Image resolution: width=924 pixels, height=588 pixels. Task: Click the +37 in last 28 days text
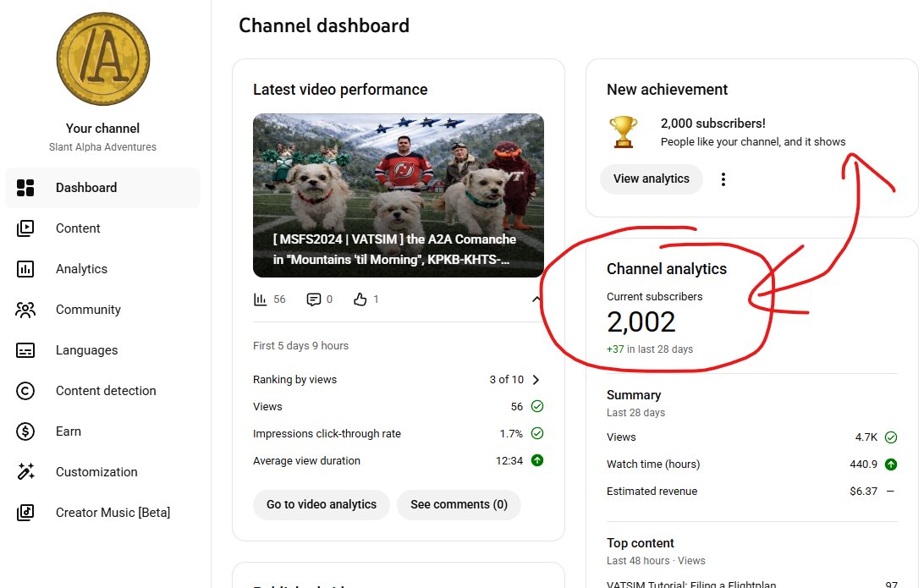coord(649,349)
